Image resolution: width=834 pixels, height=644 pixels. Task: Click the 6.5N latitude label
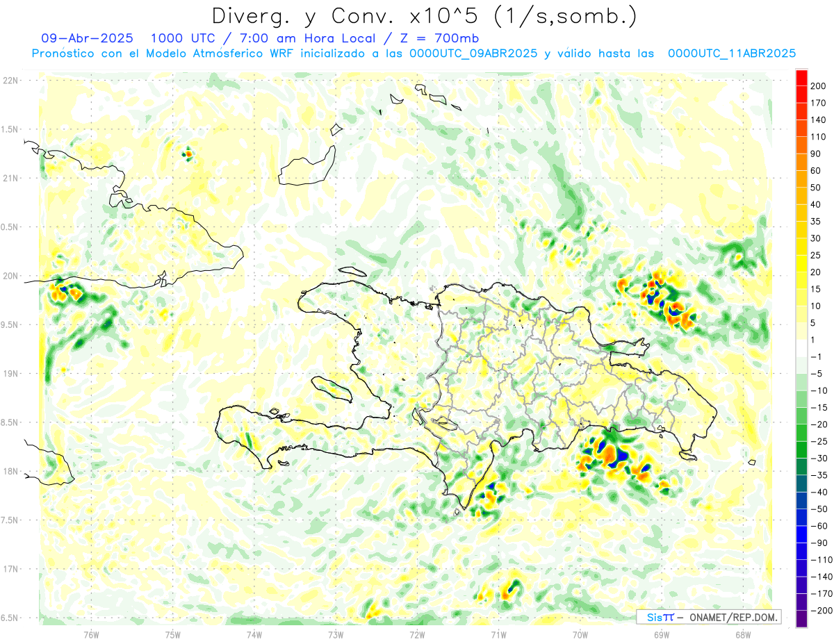coord(10,618)
